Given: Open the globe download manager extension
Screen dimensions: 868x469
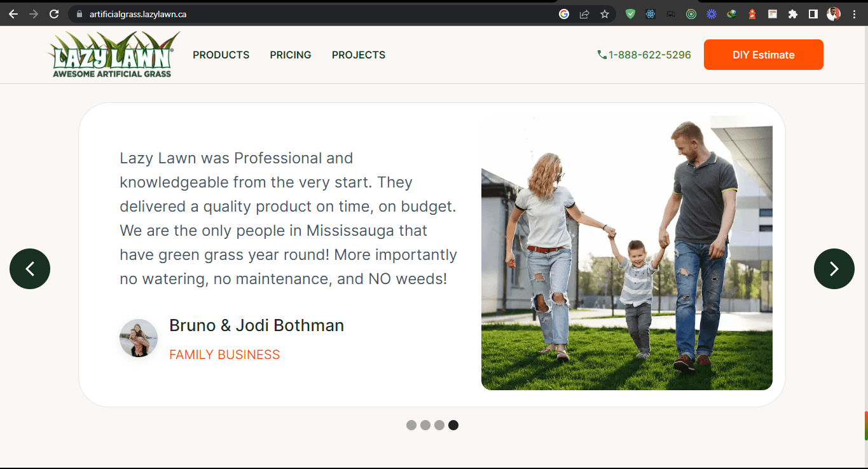Looking at the screenshot, I should pos(732,14).
